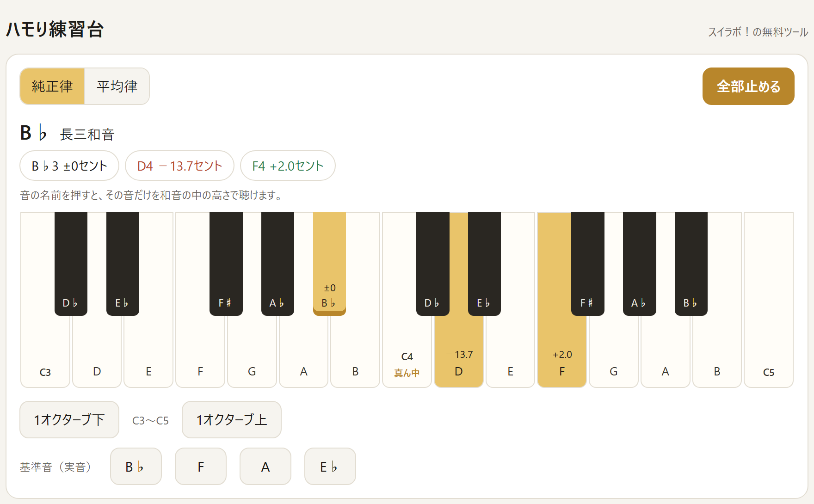This screenshot has height=504, width=814.
Task: Shift keyboard with 1オクターブ上
Action: [232, 419]
